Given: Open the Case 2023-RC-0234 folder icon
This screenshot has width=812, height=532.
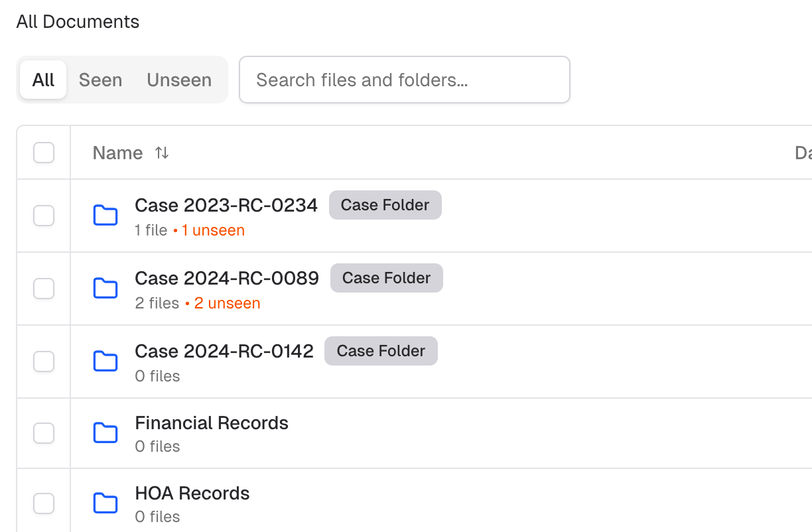Looking at the screenshot, I should click(x=105, y=215).
